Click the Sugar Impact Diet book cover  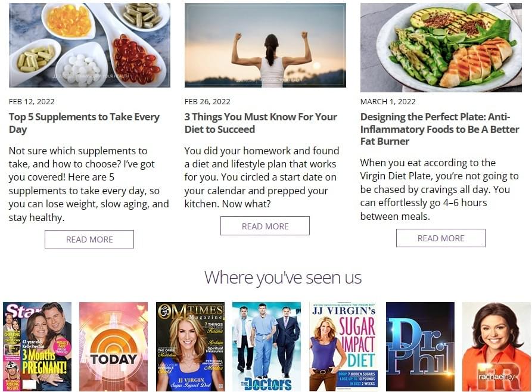tap(343, 347)
